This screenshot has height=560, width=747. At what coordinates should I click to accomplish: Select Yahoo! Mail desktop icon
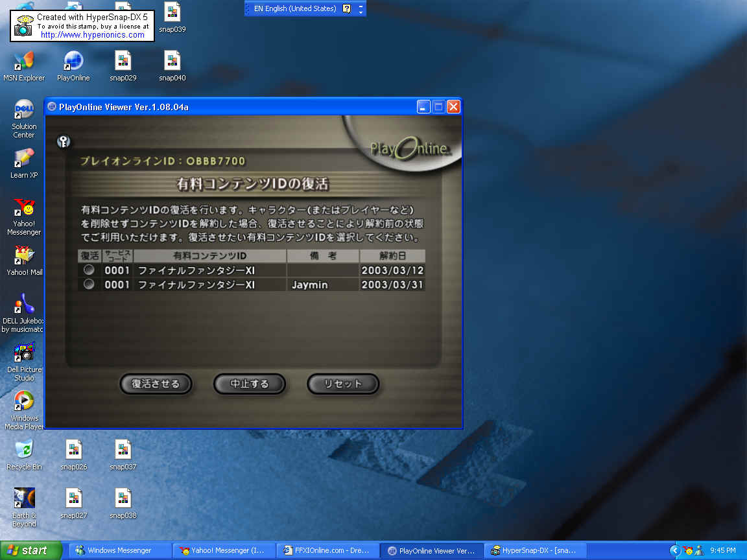(24, 261)
